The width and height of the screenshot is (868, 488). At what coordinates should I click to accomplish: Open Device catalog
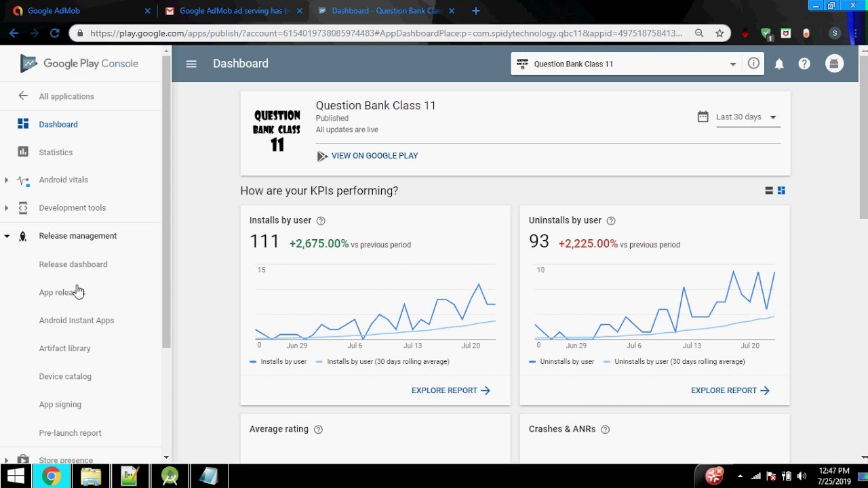pyautogui.click(x=65, y=377)
